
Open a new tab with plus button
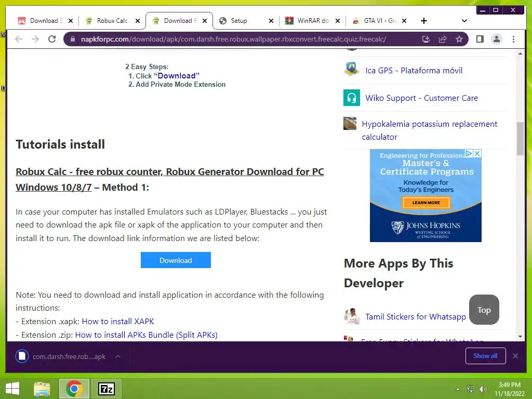coord(424,21)
